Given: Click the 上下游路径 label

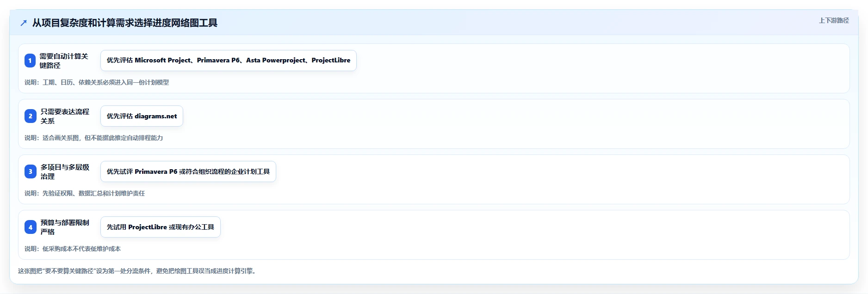Looking at the screenshot, I should pos(834,20).
